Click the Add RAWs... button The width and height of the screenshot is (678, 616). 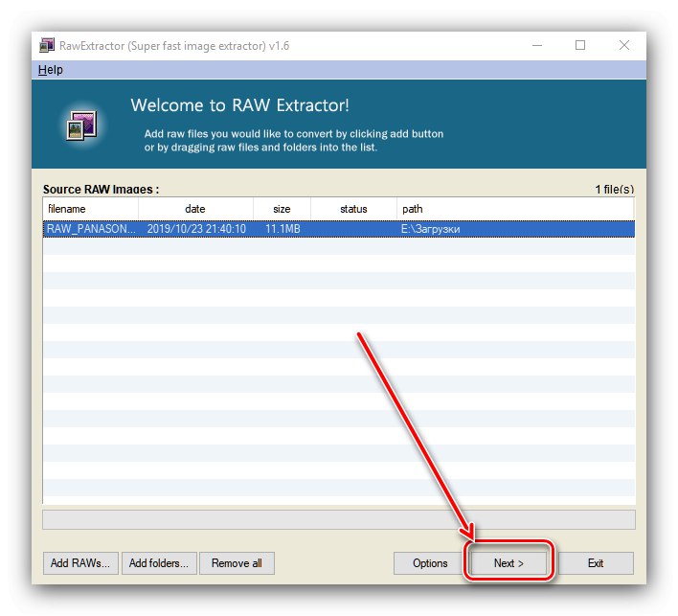pos(80,562)
